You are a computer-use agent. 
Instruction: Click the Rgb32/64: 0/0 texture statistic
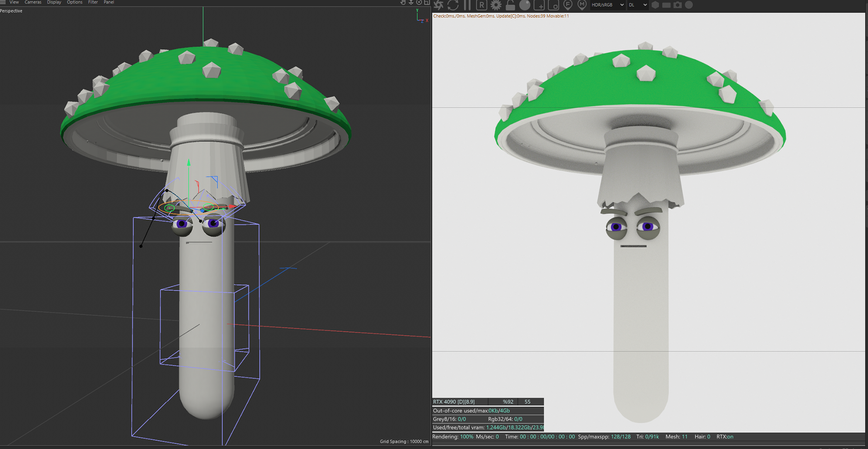pyautogui.click(x=505, y=419)
